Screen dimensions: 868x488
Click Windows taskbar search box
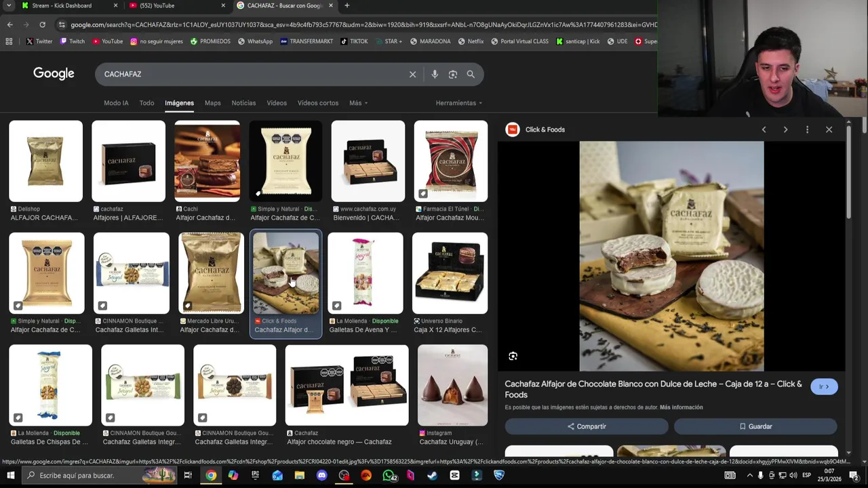pos(98,475)
